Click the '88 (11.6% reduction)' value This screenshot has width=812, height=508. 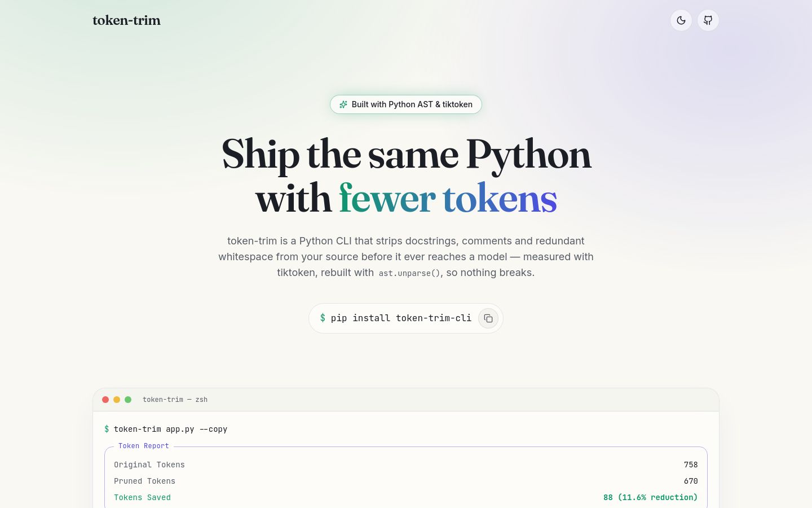pyautogui.click(x=650, y=497)
